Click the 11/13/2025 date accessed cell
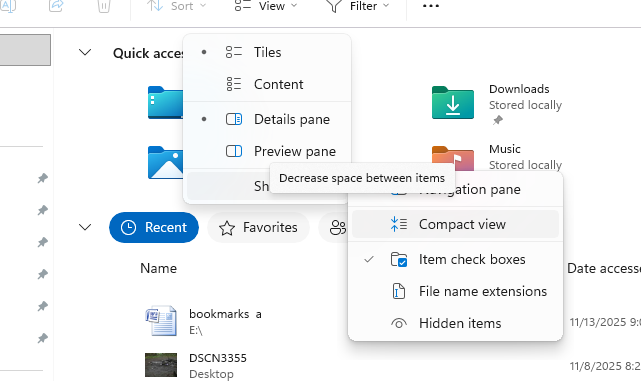 click(605, 322)
